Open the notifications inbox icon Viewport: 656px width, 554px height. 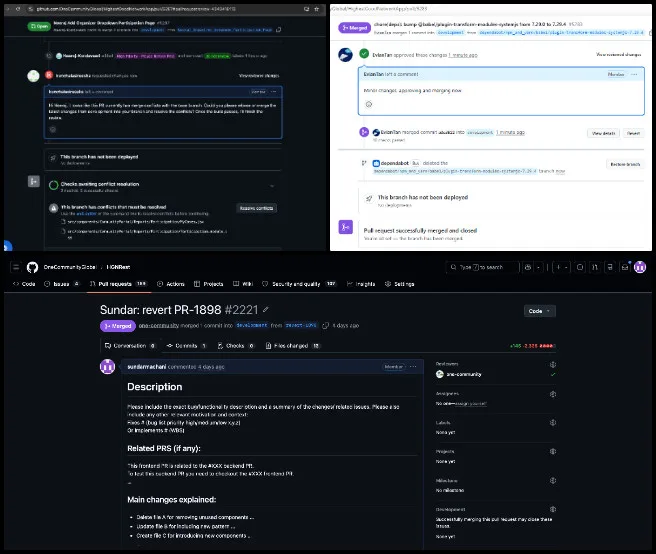[x=625, y=267]
